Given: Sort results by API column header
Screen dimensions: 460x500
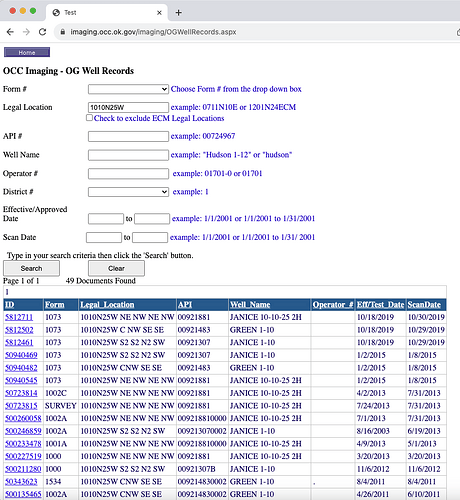Looking at the screenshot, I should [185, 305].
